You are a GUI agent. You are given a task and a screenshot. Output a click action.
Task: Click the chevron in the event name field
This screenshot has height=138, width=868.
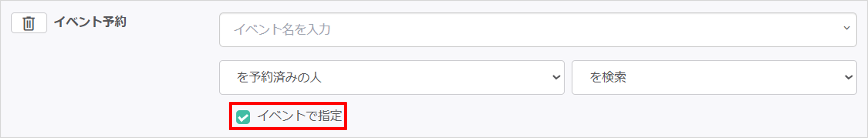pos(846,28)
